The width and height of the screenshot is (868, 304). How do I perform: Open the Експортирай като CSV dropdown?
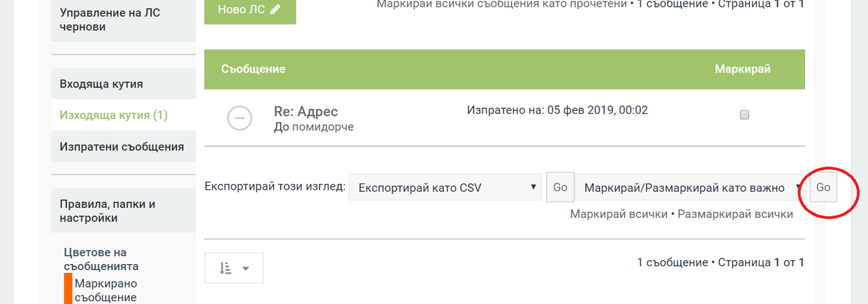point(445,188)
